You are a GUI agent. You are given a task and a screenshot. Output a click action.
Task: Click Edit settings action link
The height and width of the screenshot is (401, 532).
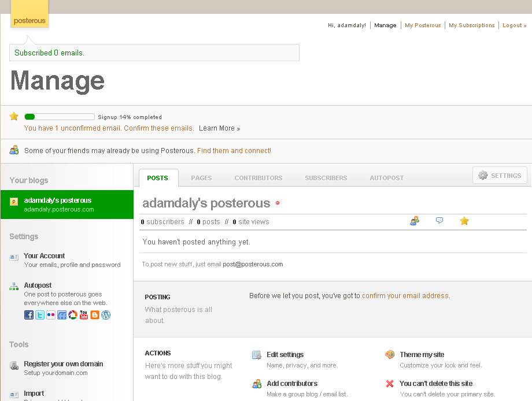(x=285, y=355)
